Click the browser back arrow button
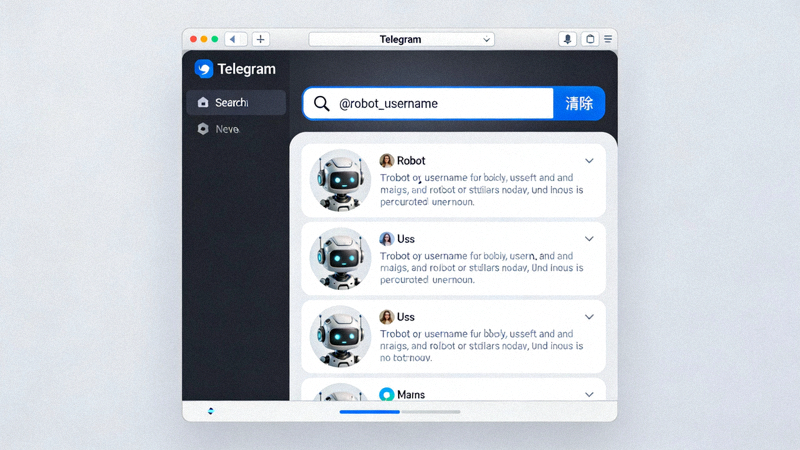Screen dimensions: 800x450 click(235, 39)
